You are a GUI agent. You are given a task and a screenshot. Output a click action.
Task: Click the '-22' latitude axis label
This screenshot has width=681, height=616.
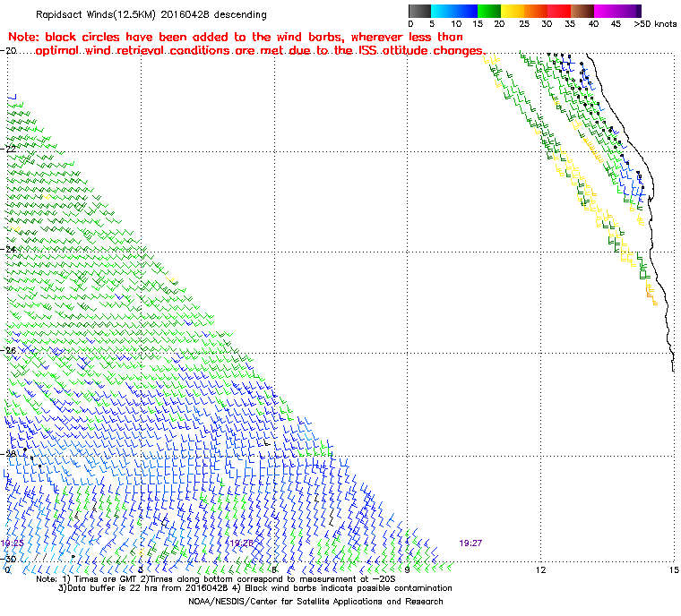click(x=8, y=149)
